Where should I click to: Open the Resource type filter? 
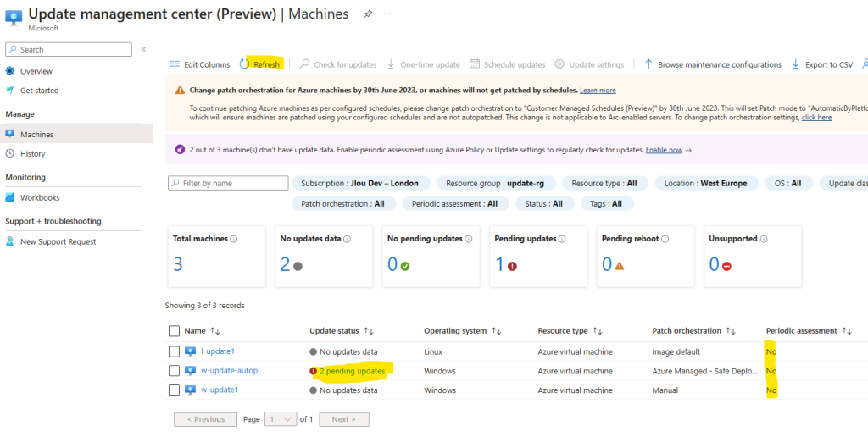(x=604, y=183)
